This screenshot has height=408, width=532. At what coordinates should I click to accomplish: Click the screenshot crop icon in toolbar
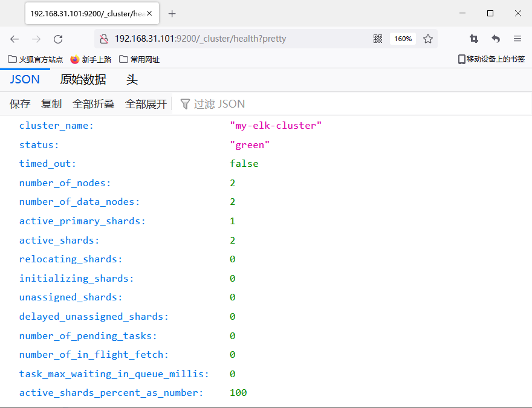coord(474,39)
